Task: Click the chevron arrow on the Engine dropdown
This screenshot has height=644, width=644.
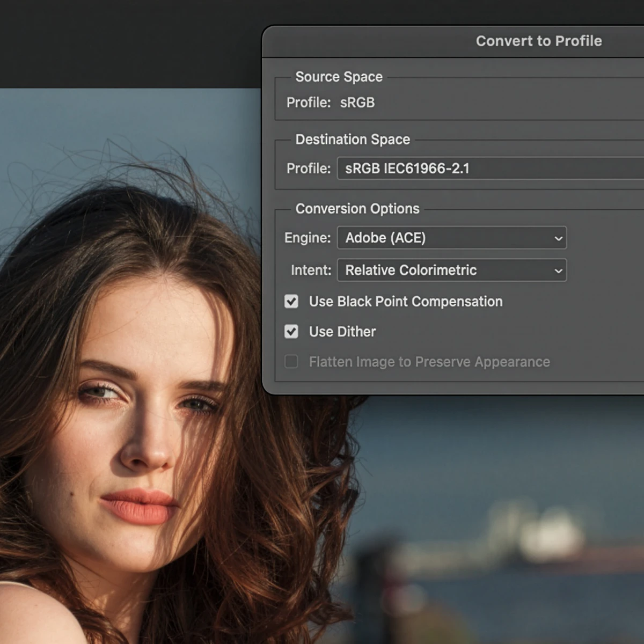Action: click(x=558, y=238)
